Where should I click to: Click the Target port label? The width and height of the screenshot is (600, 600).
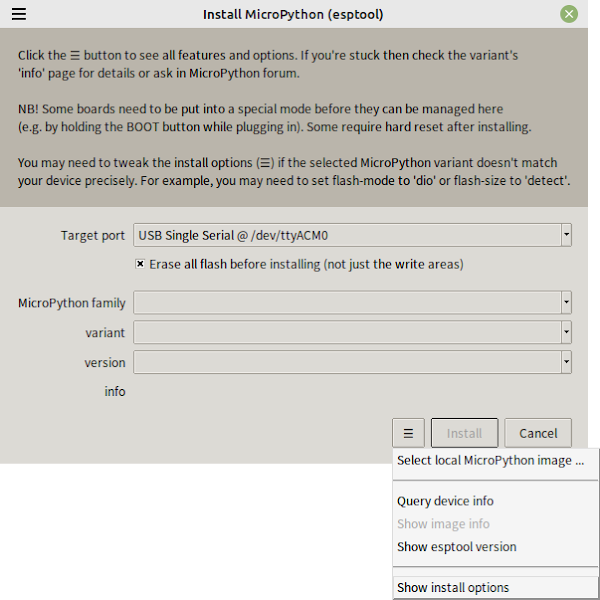93,235
